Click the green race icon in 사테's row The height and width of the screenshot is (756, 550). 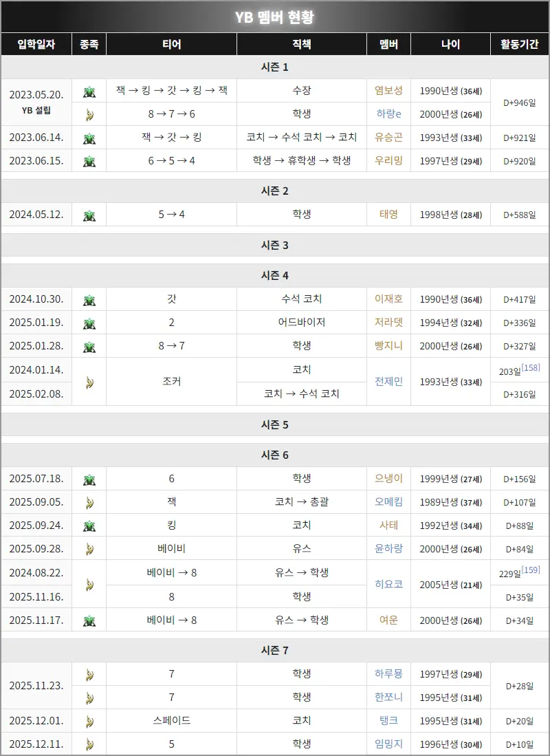(x=89, y=526)
